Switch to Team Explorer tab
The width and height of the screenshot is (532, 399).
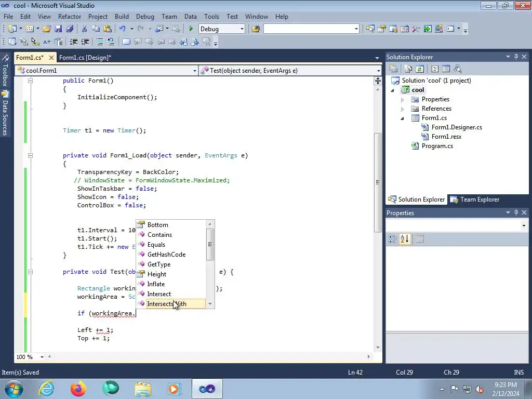pos(474,199)
